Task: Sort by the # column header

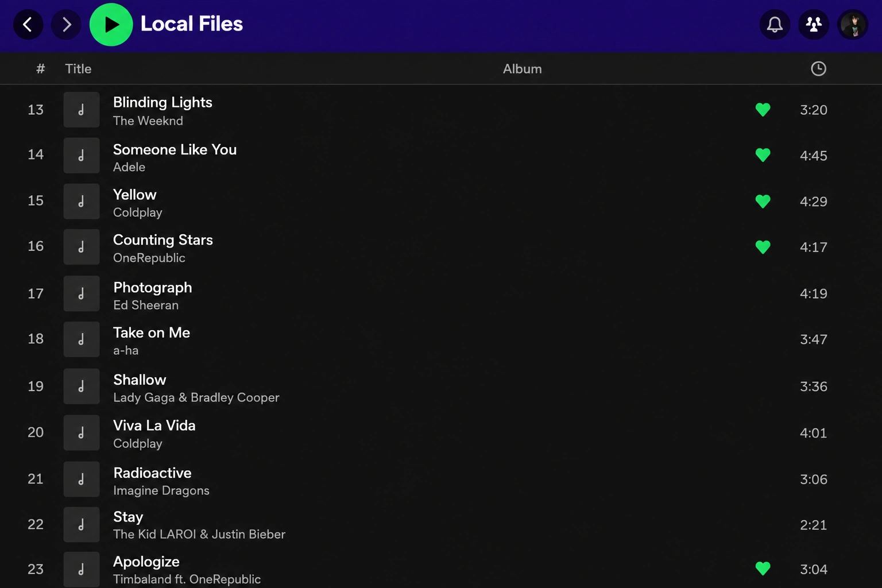Action: (x=40, y=69)
